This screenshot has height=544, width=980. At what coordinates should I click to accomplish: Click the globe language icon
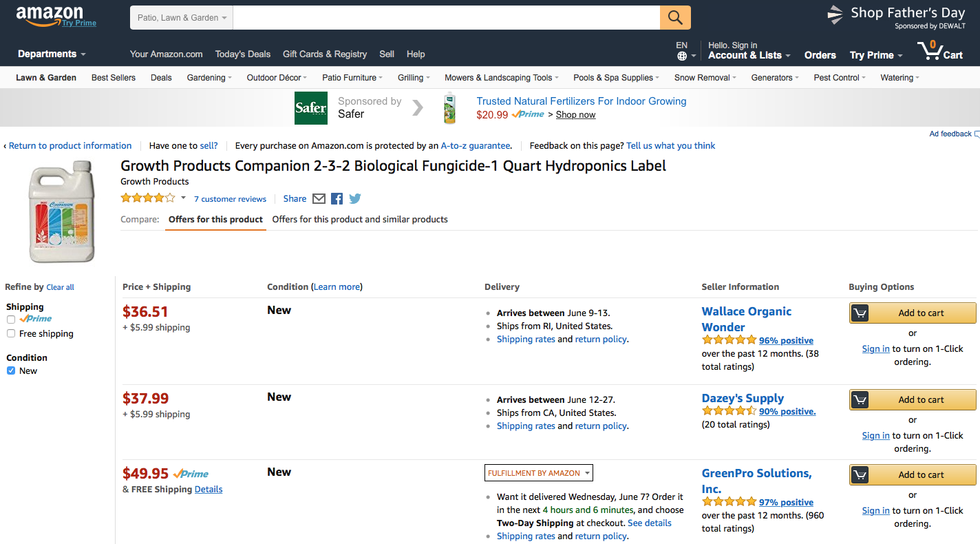tap(682, 56)
